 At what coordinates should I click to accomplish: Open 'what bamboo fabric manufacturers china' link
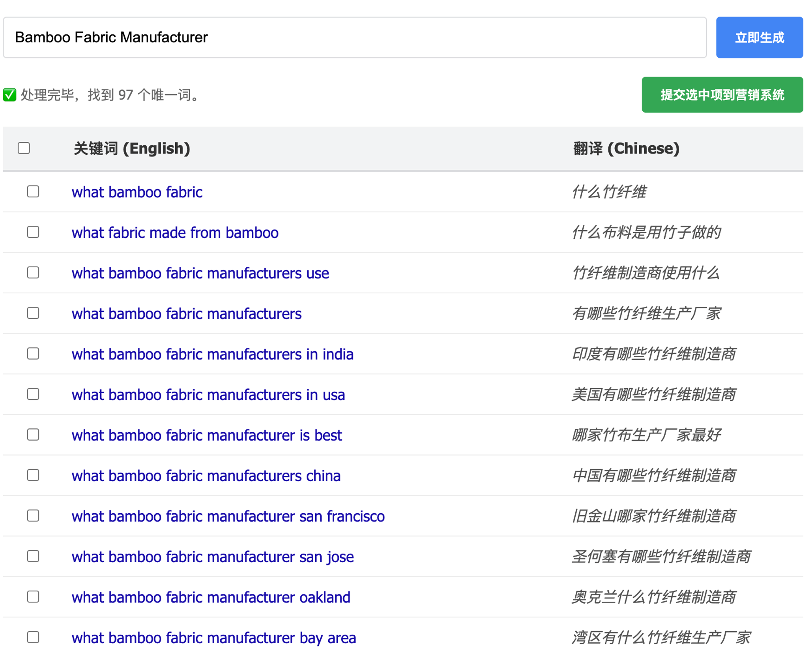point(206,476)
